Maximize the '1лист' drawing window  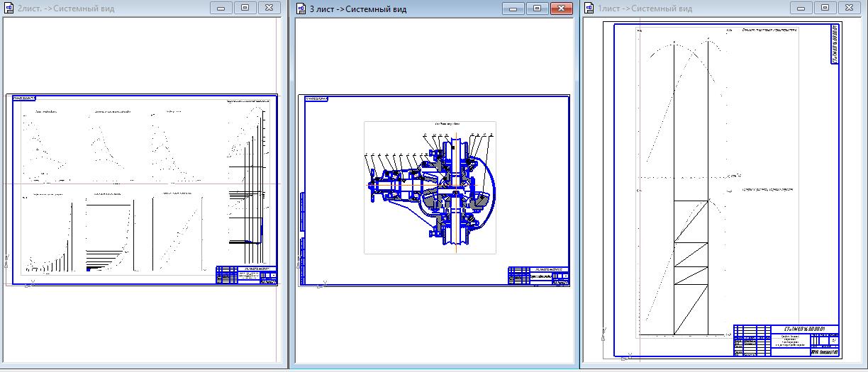pyautogui.click(x=825, y=8)
